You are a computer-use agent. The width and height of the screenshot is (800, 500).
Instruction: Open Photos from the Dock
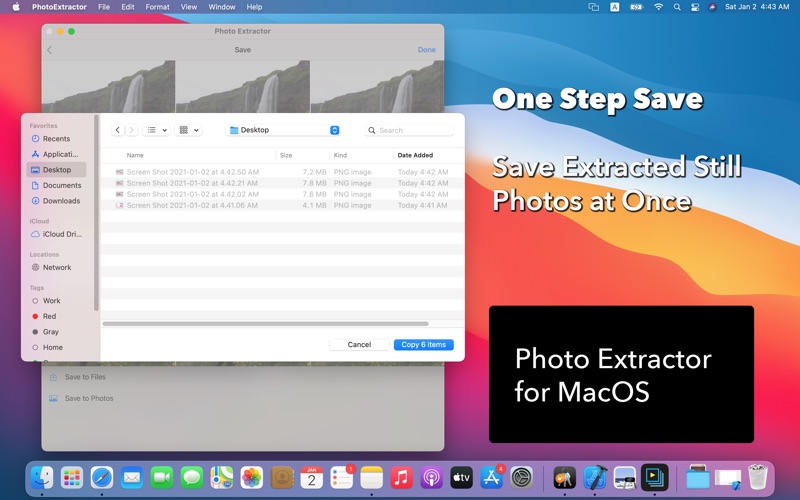coord(252,478)
